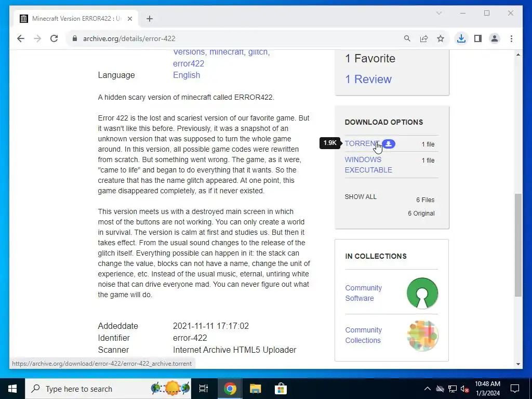Open the WINDOWS EXECUTABLE download link

pos(368,165)
